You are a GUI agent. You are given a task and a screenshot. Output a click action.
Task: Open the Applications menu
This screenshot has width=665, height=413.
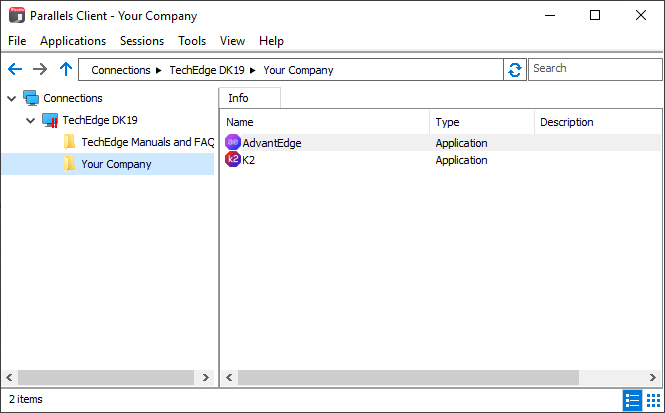pos(73,41)
